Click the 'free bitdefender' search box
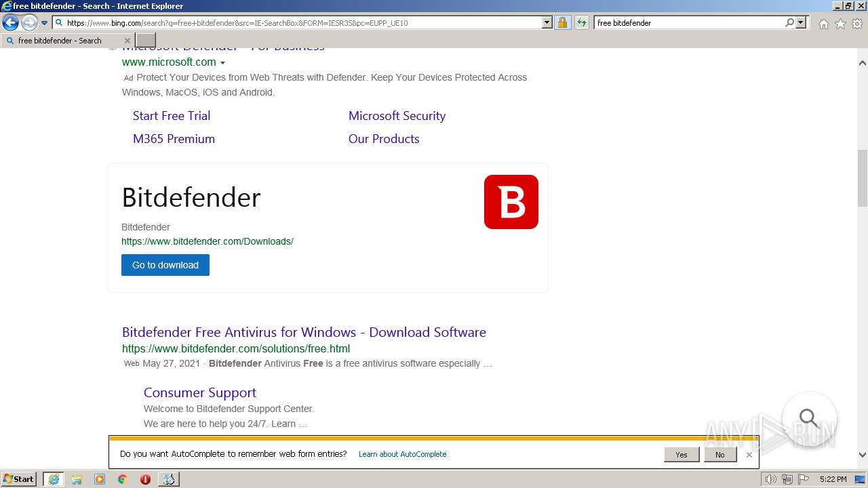The image size is (868, 488). pyautogui.click(x=689, y=23)
